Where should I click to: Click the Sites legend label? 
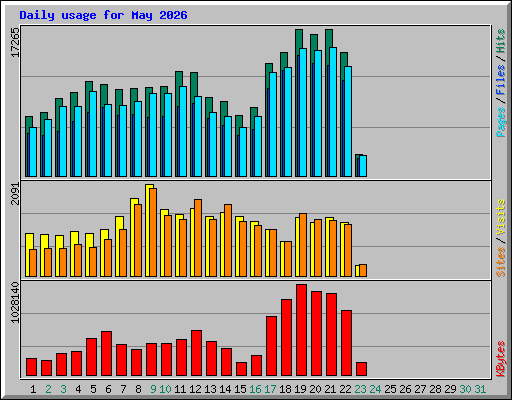tap(501, 262)
